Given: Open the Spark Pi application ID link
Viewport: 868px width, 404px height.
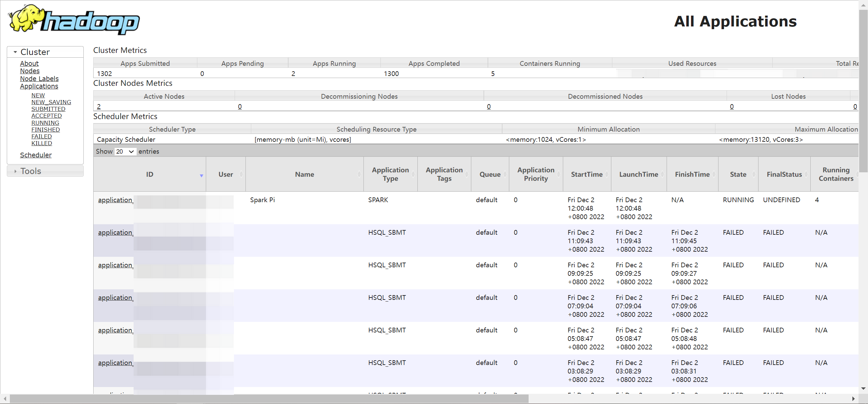Looking at the screenshot, I should pyautogui.click(x=116, y=200).
